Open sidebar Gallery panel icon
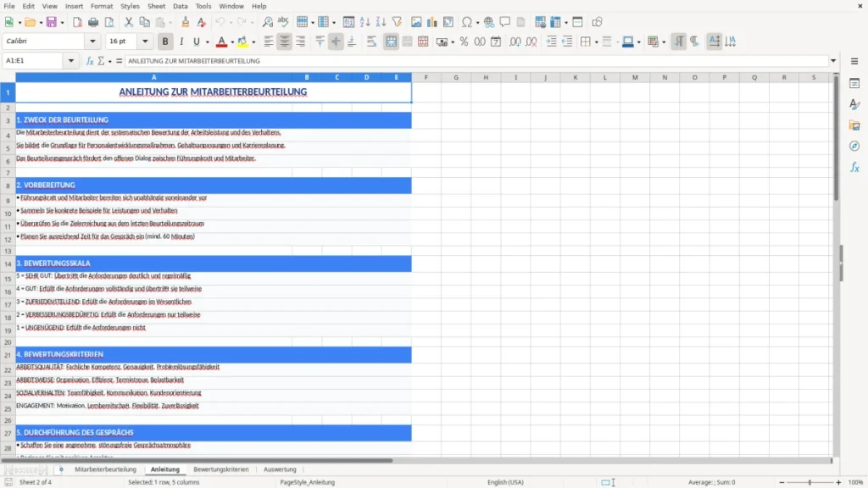This screenshot has width=868, height=488. (854, 125)
